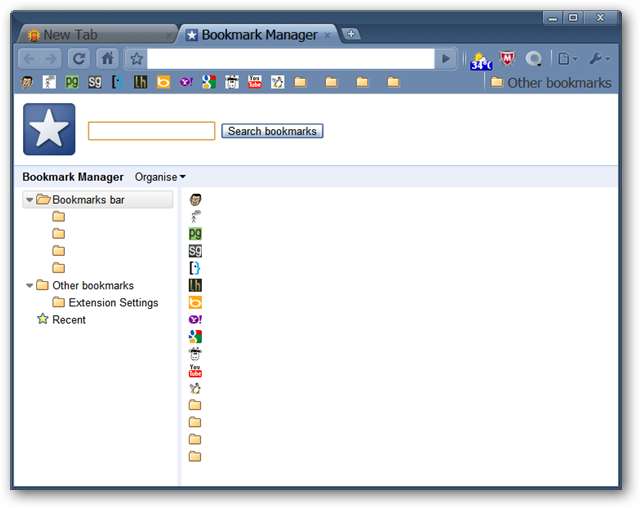Open the home page via house icon
This screenshot has width=640, height=508.
tap(107, 59)
